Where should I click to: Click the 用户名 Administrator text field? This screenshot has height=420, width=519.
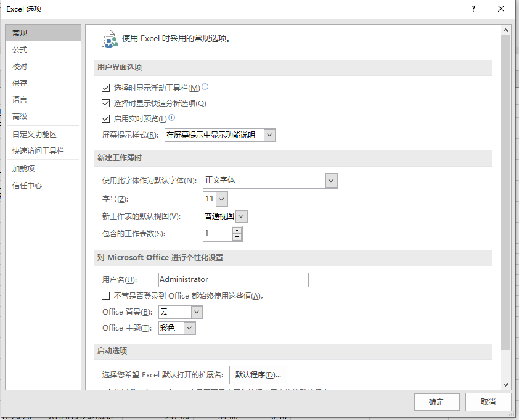tap(234, 280)
